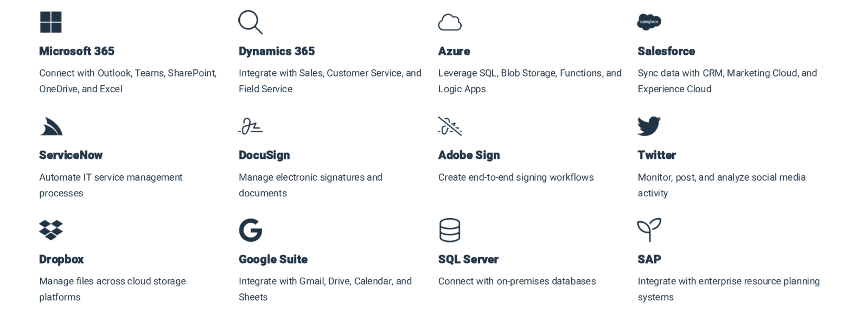
Task: Select the Google Suite heading
Action: (273, 259)
